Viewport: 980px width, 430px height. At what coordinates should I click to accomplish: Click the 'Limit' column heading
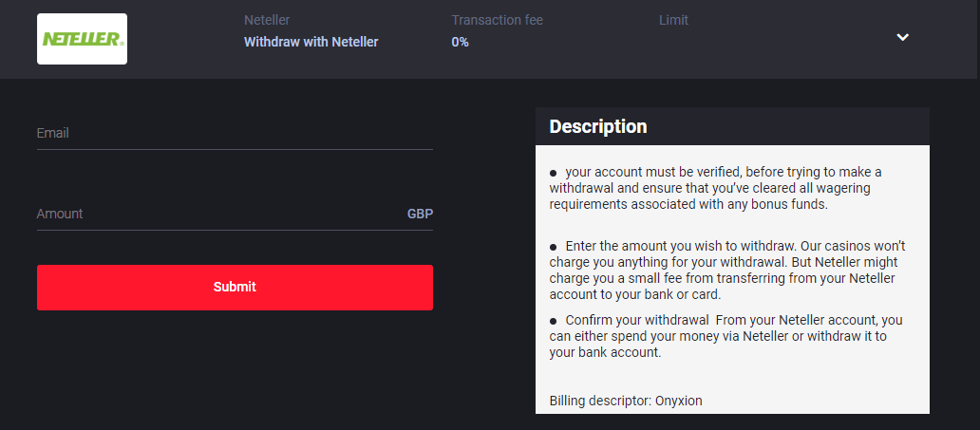673,20
